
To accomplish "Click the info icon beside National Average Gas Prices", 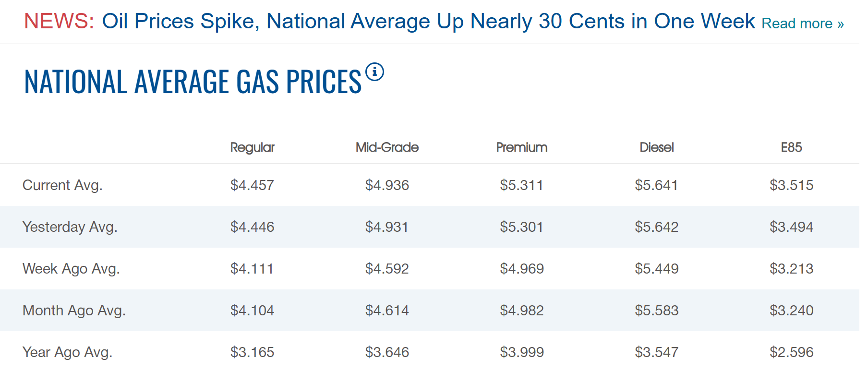I will pyautogui.click(x=374, y=72).
